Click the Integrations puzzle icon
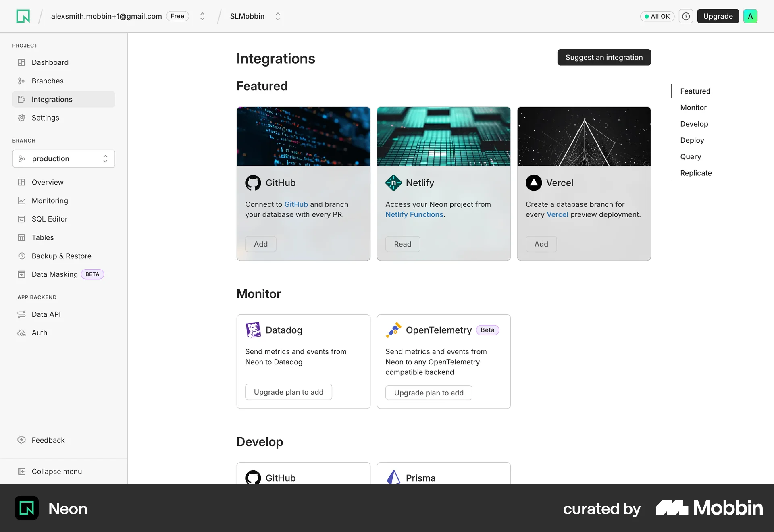The image size is (774, 532). click(21, 99)
